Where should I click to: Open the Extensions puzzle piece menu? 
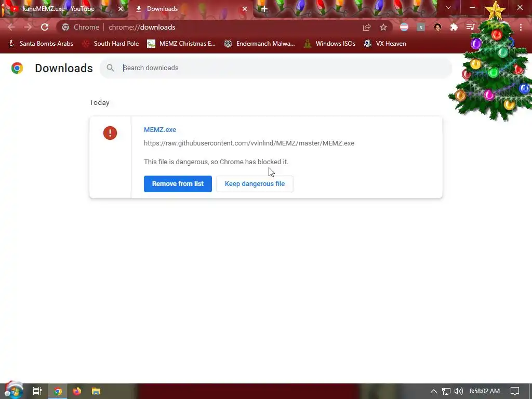(x=454, y=27)
